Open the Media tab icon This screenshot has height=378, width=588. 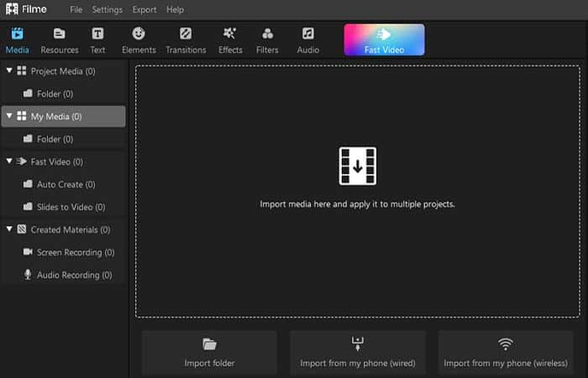coord(18,34)
